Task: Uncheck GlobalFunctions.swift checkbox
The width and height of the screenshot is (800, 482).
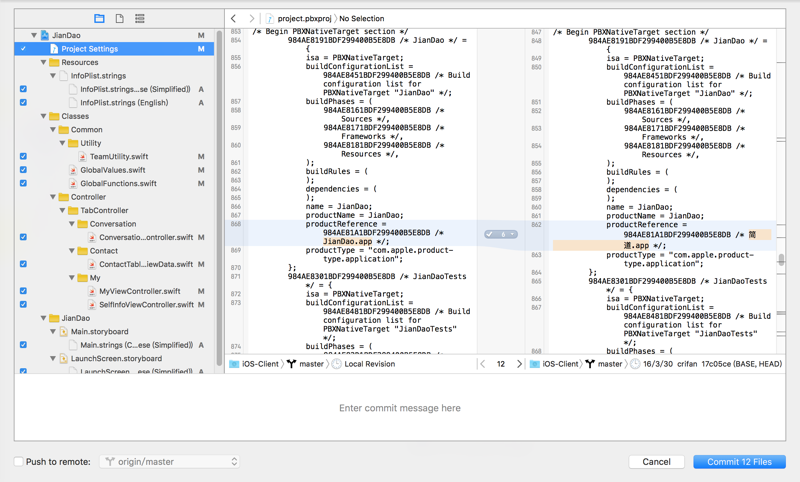Action: (23, 183)
